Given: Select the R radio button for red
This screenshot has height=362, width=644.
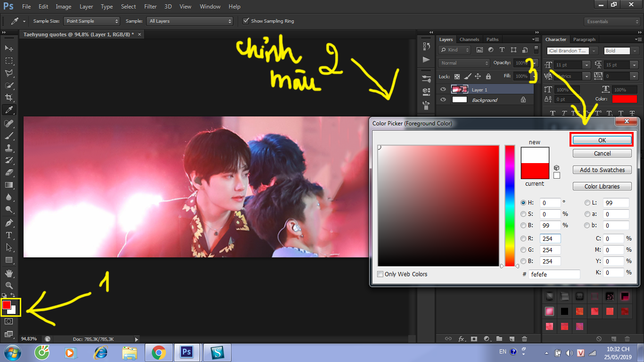Looking at the screenshot, I should (x=523, y=239).
